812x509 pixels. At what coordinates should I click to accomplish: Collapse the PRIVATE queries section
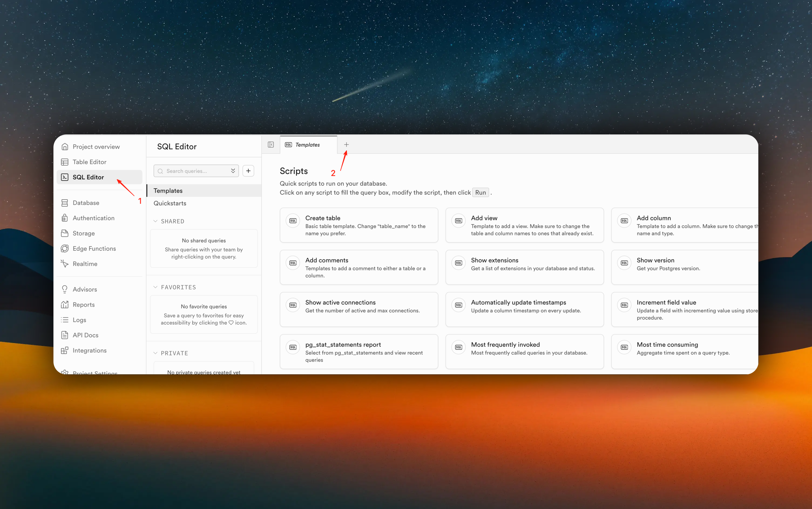tap(156, 353)
